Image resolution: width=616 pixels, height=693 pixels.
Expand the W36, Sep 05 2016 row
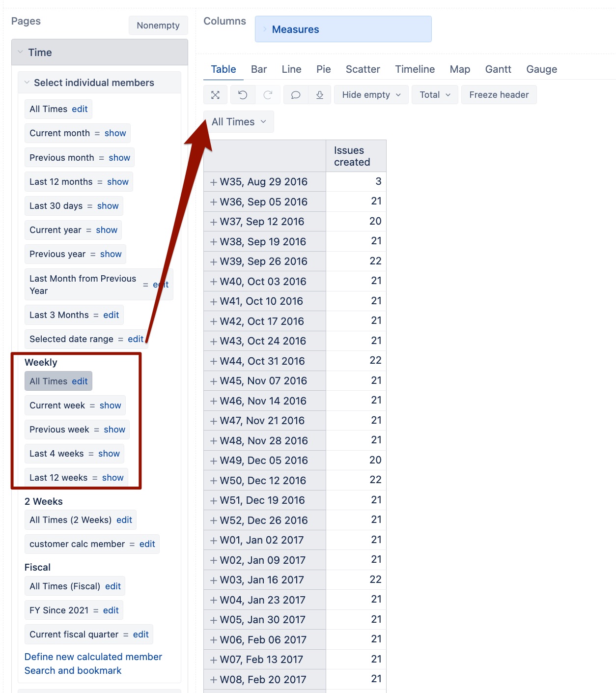[x=214, y=202]
